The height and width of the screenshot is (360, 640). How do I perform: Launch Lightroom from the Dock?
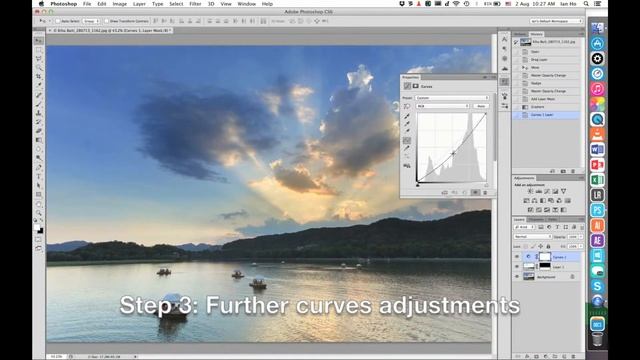click(x=597, y=195)
